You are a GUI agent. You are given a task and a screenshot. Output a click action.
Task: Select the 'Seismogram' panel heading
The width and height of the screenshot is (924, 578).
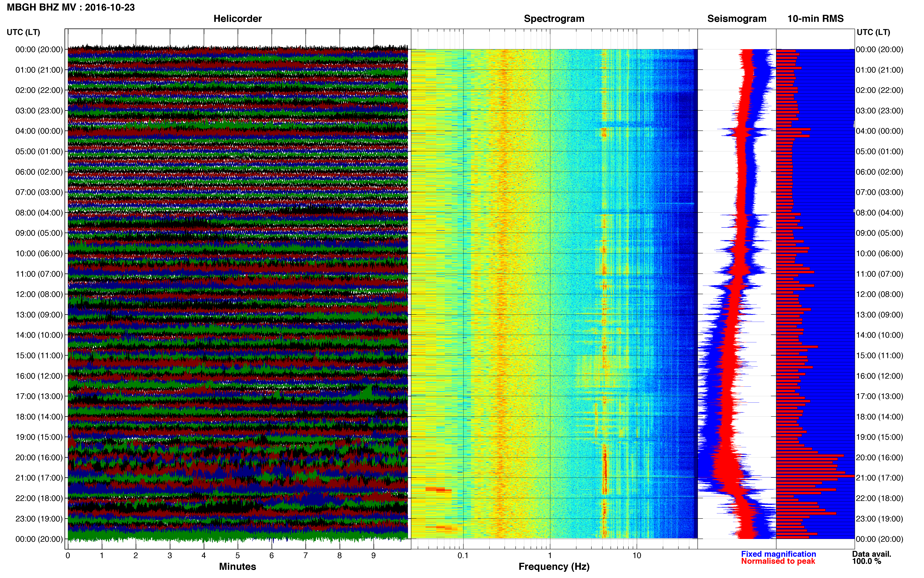click(x=737, y=19)
